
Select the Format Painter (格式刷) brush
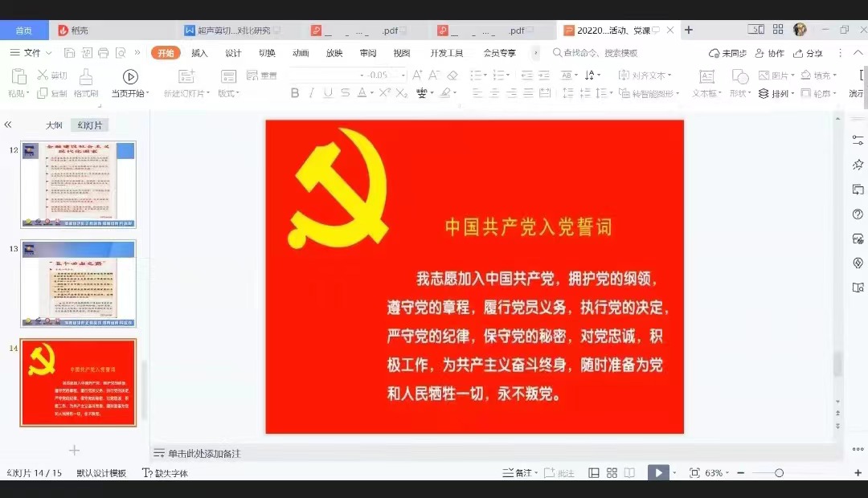tap(86, 76)
